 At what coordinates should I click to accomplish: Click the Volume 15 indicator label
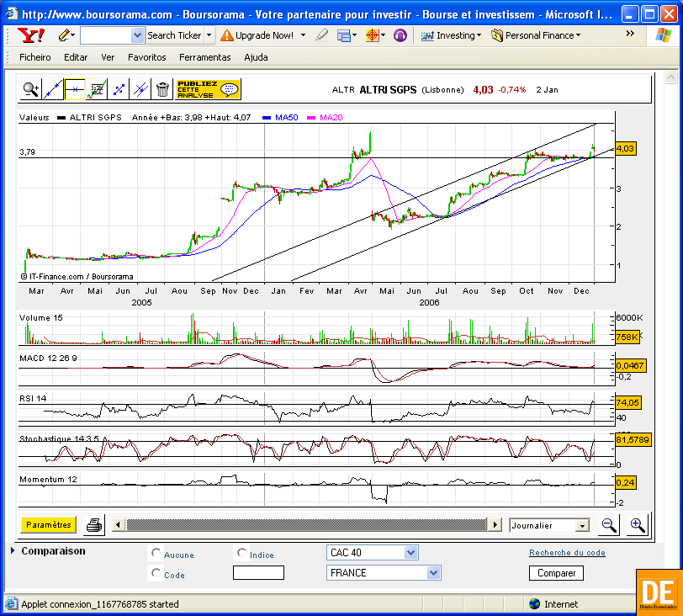[x=41, y=317]
